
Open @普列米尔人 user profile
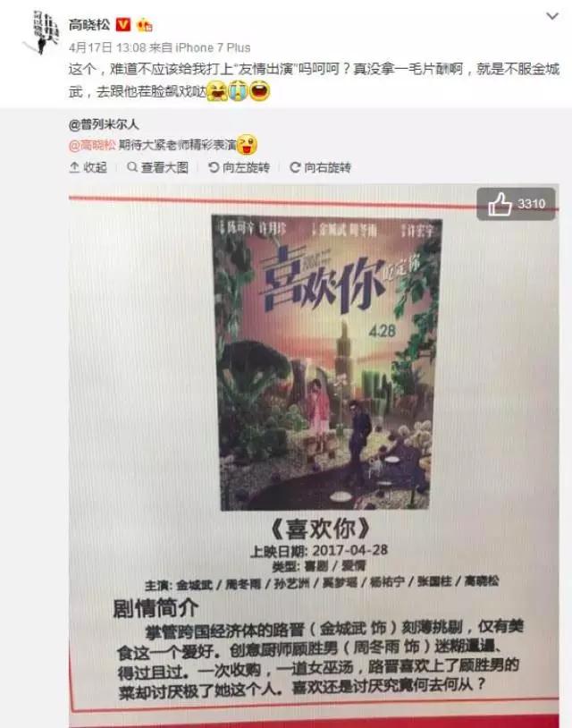coord(104,124)
